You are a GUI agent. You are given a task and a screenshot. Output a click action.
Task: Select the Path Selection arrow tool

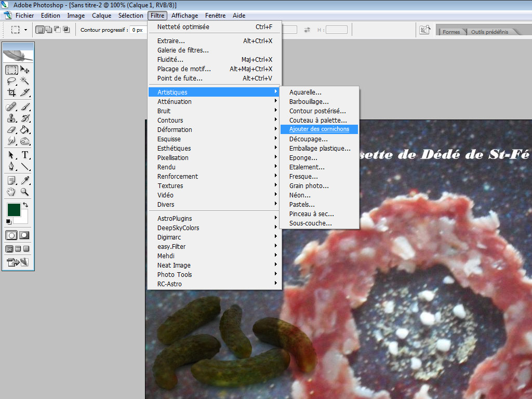(x=11, y=155)
